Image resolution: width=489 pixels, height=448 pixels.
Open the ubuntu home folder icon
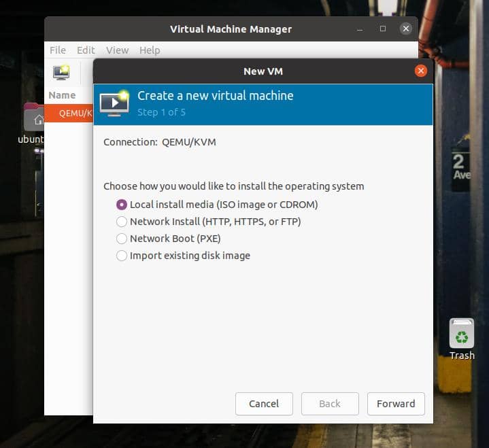(x=34, y=119)
